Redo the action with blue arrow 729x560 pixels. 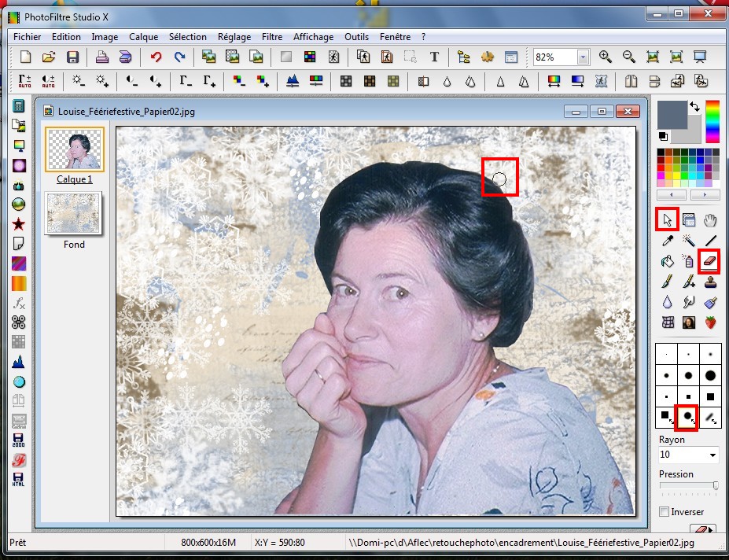pos(179,57)
